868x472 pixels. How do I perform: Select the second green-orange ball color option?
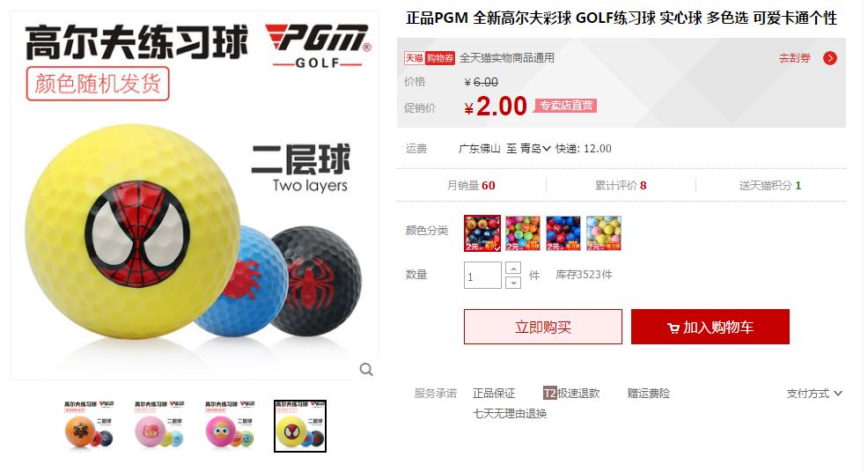(x=523, y=233)
